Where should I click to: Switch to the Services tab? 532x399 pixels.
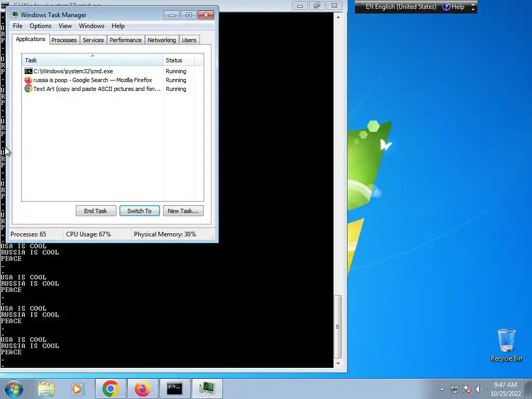coord(94,40)
